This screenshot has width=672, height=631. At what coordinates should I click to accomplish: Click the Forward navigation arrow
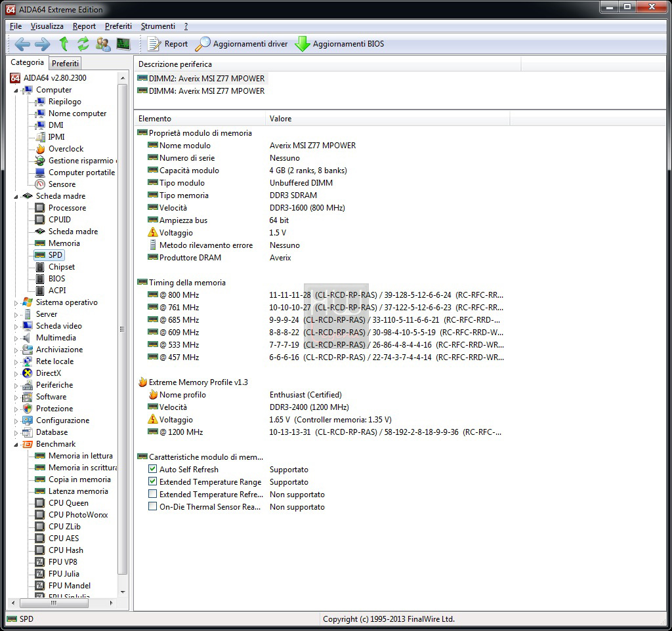[42, 44]
